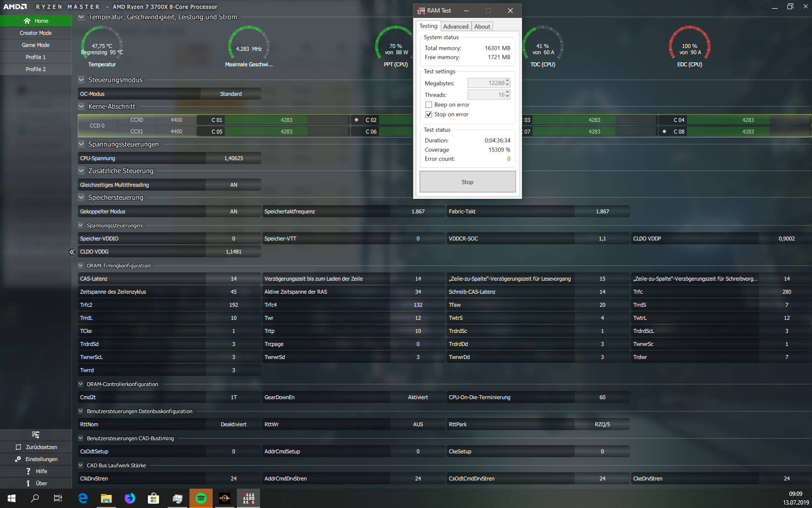Screen dimensions: 812x508
Task: Uncheck the Stop on error checkbox
Action: click(x=429, y=114)
